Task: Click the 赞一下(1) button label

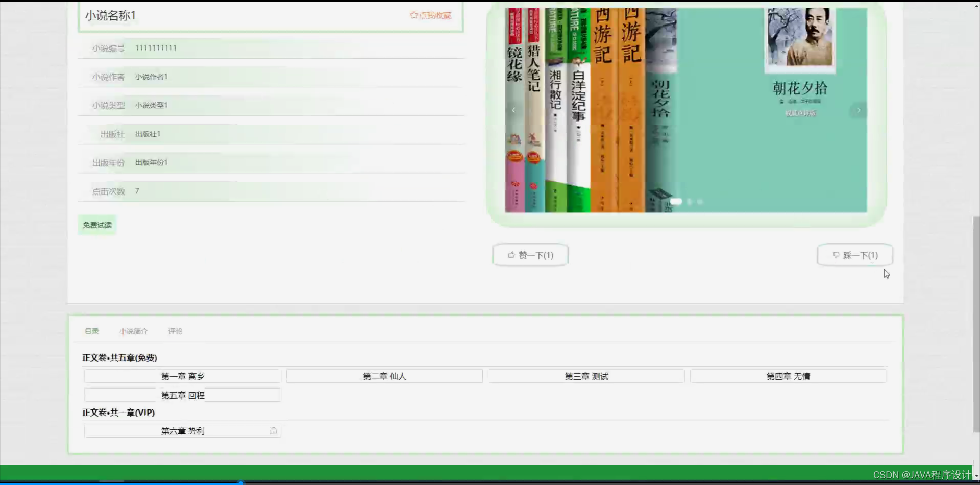Action: click(536, 255)
